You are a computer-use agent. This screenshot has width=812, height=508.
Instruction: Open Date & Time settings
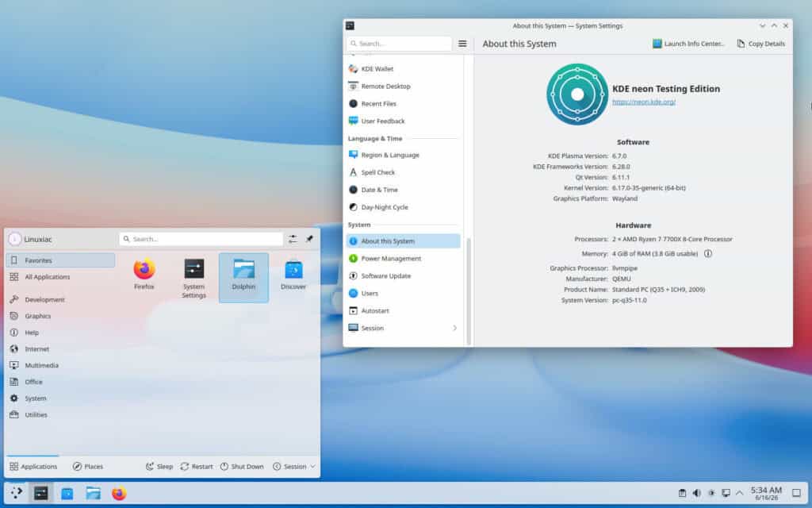click(x=403, y=190)
